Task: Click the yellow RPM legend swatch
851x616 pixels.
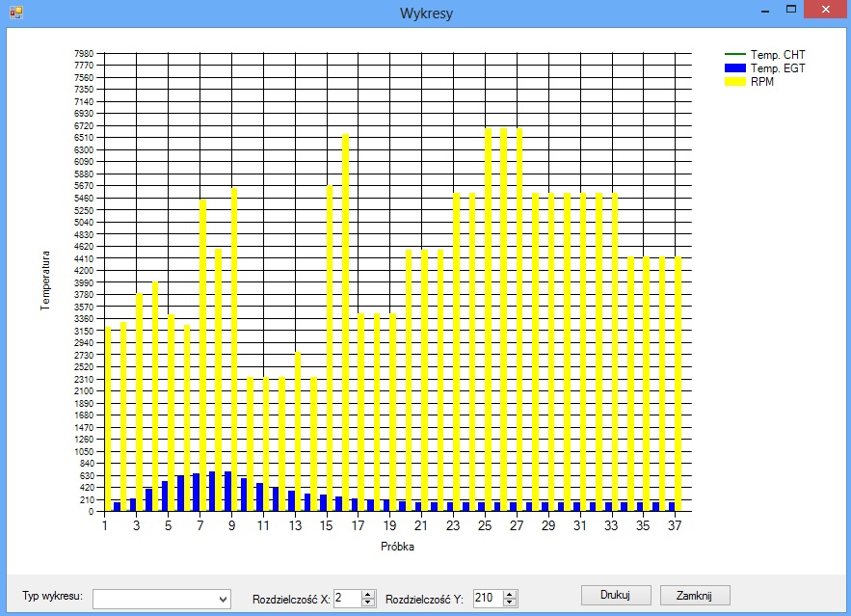Action: tap(734, 82)
